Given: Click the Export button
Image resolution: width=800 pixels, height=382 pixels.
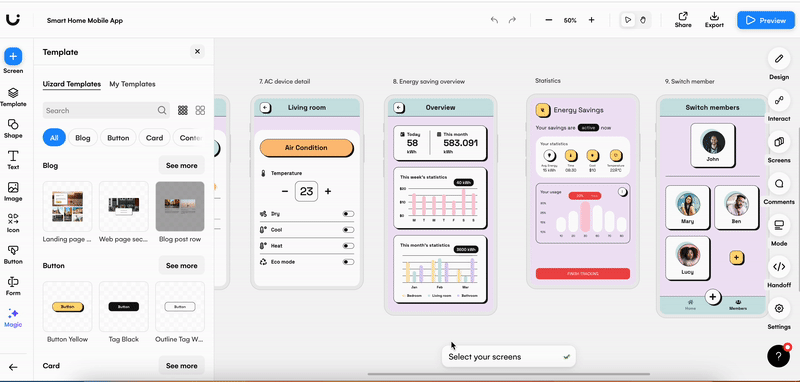Looking at the screenshot, I should 714,20.
